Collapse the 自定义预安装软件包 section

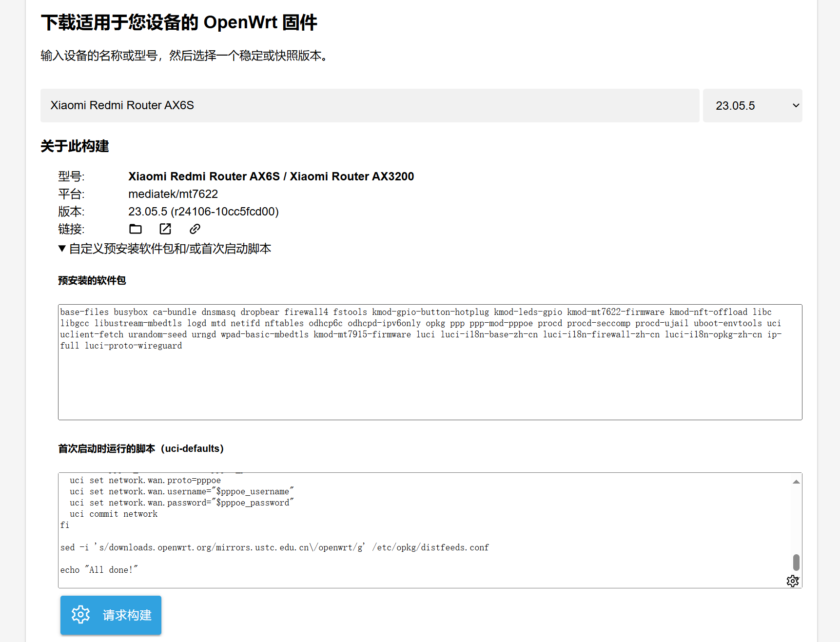[x=165, y=249]
